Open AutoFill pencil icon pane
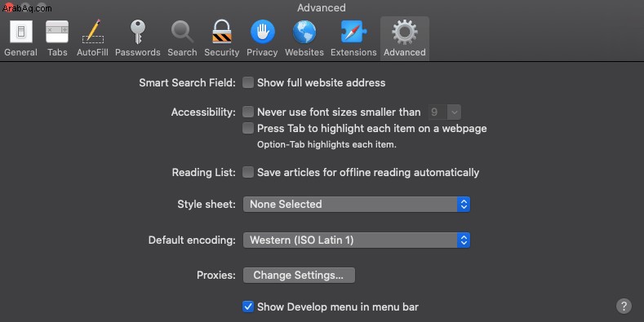 coord(92,38)
